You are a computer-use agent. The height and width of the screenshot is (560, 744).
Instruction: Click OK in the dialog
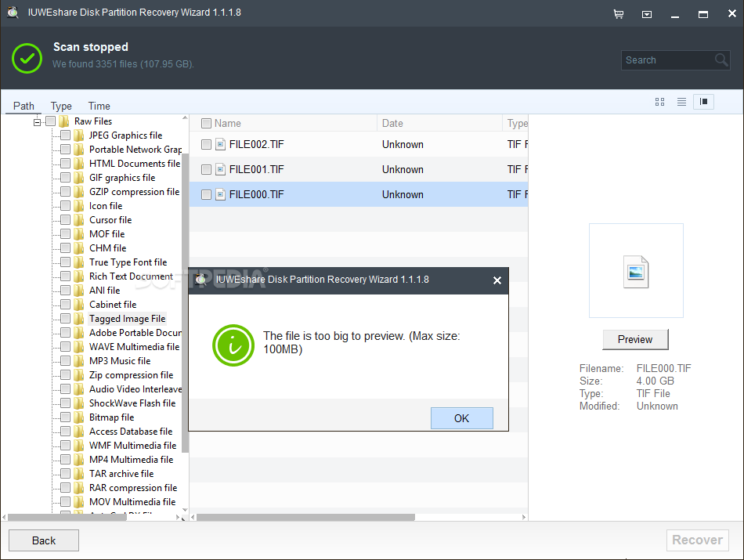pos(462,418)
